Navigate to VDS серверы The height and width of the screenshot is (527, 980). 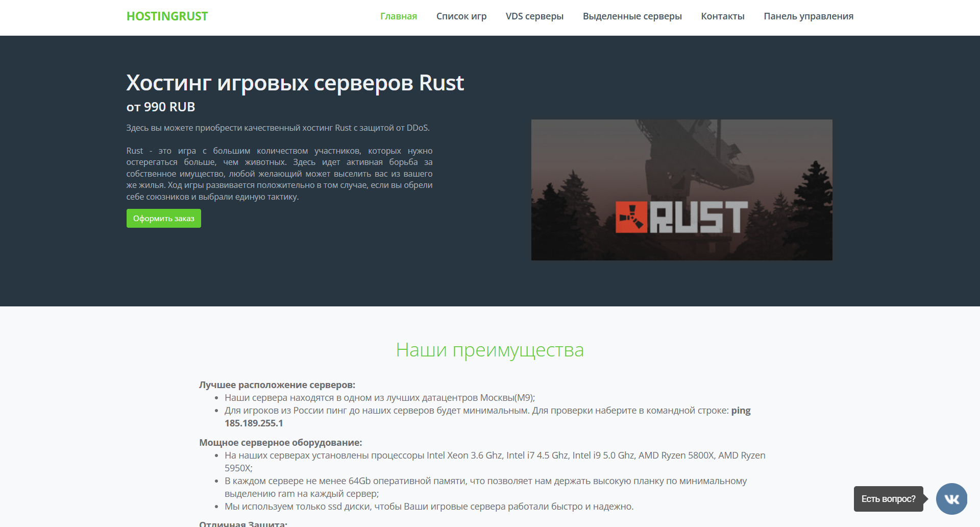click(534, 16)
